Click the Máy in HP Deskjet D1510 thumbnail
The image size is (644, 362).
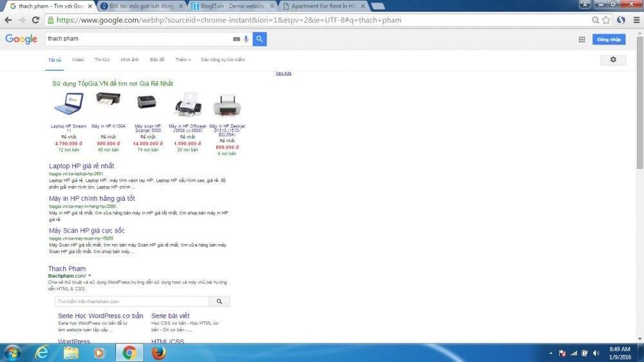pos(227,105)
